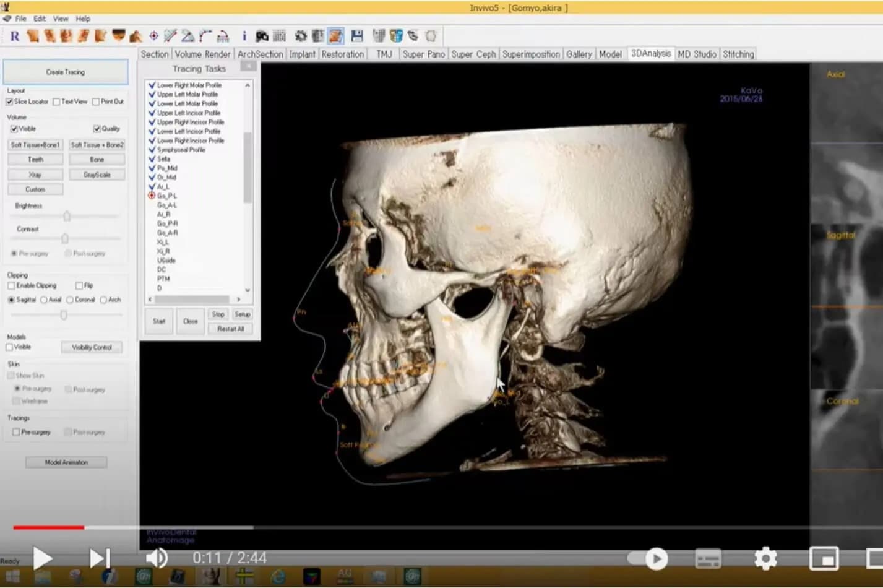The height and width of the screenshot is (588, 883).
Task: Open the gear preferences icon in toolbar
Action: tap(301, 36)
